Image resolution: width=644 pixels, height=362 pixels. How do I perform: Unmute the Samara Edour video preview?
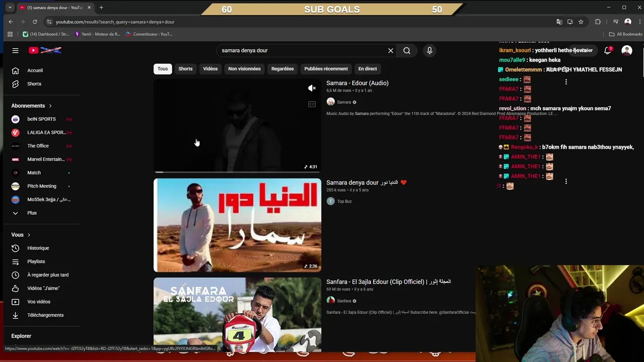(x=312, y=88)
